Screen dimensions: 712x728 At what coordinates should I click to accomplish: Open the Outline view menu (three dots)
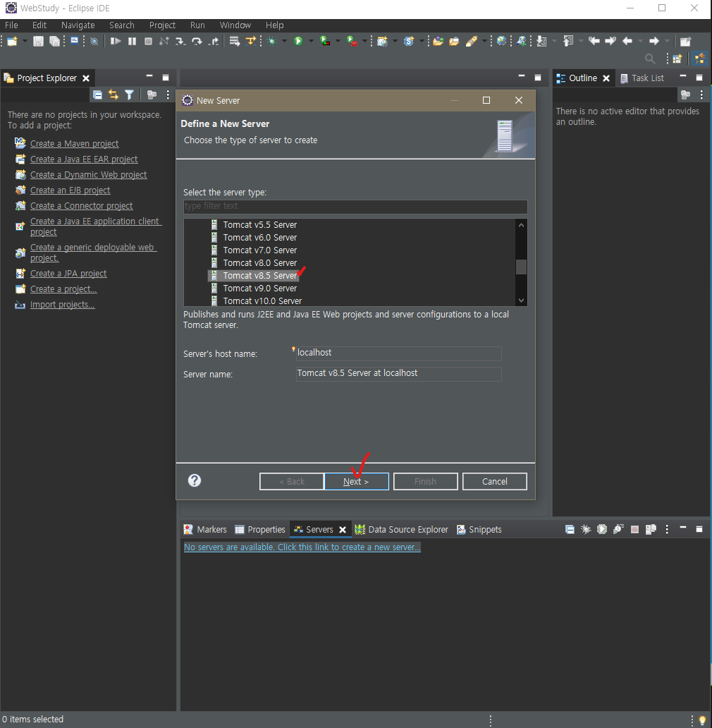point(701,95)
